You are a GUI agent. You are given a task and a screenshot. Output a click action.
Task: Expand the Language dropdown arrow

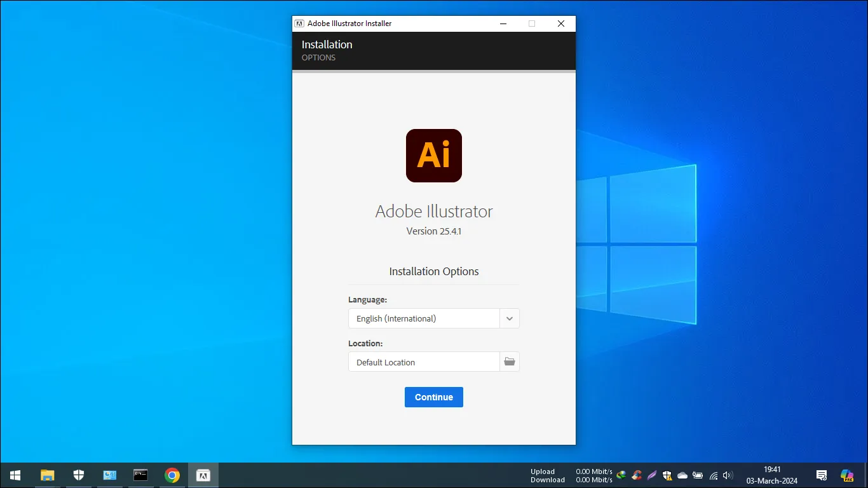click(510, 318)
